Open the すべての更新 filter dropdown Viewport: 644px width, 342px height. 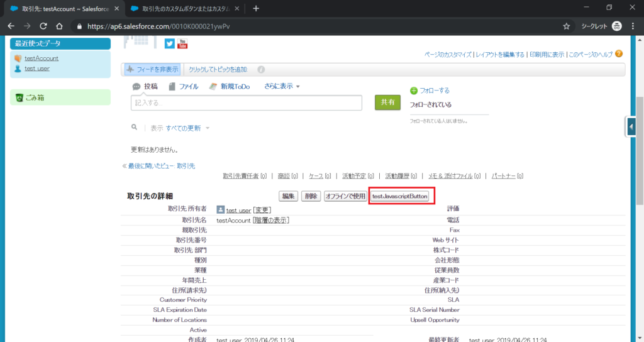coord(187,128)
